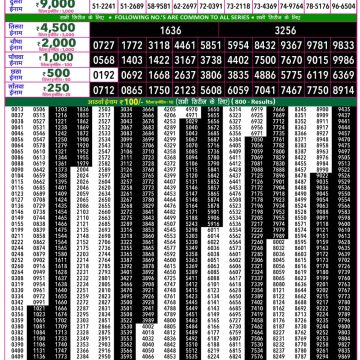Click the number 0692
360x360 pixels.
pos(132,75)
